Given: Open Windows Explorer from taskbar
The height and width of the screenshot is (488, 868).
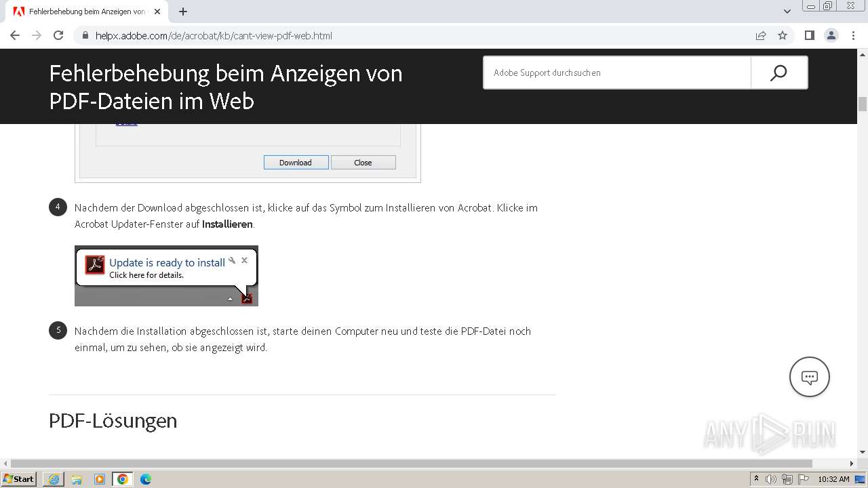Looking at the screenshot, I should [x=77, y=479].
